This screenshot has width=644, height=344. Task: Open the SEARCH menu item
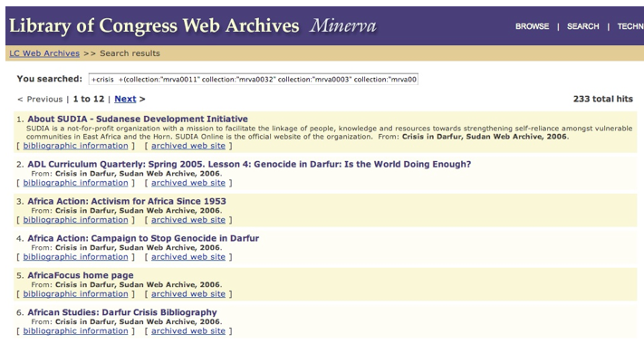[582, 26]
